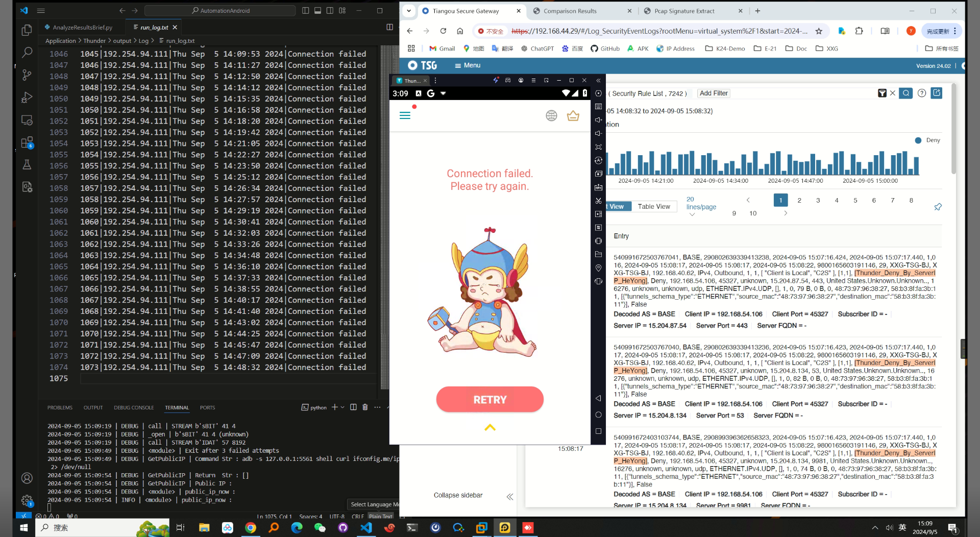Click the Add Filter button
Viewport: 980px width, 537px height.
(714, 93)
